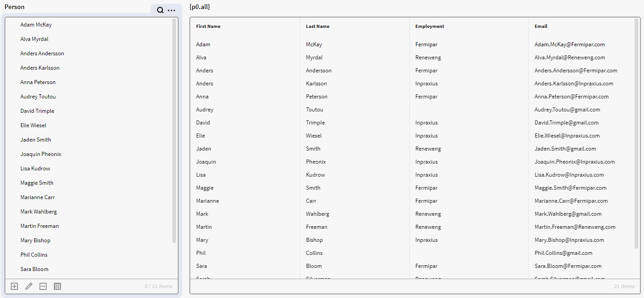Click the Employment column header

coord(430,27)
